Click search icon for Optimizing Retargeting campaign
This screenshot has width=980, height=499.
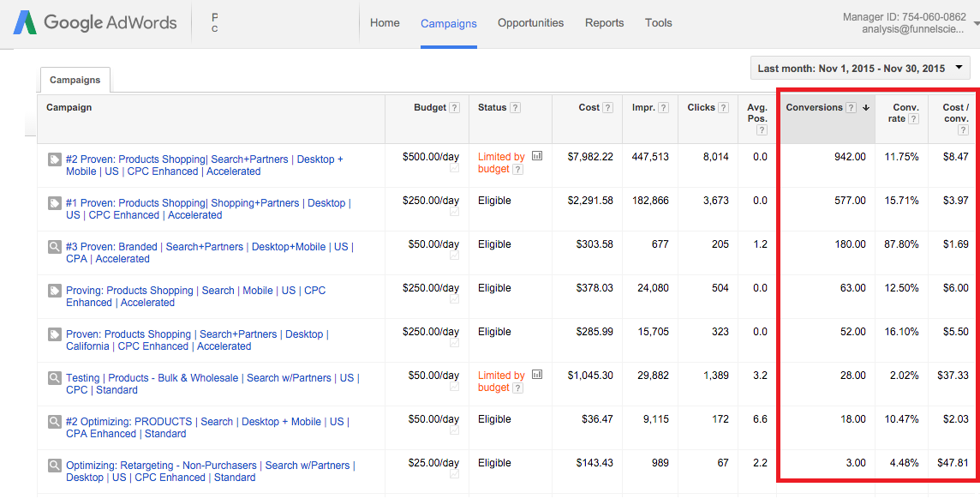pos(54,466)
